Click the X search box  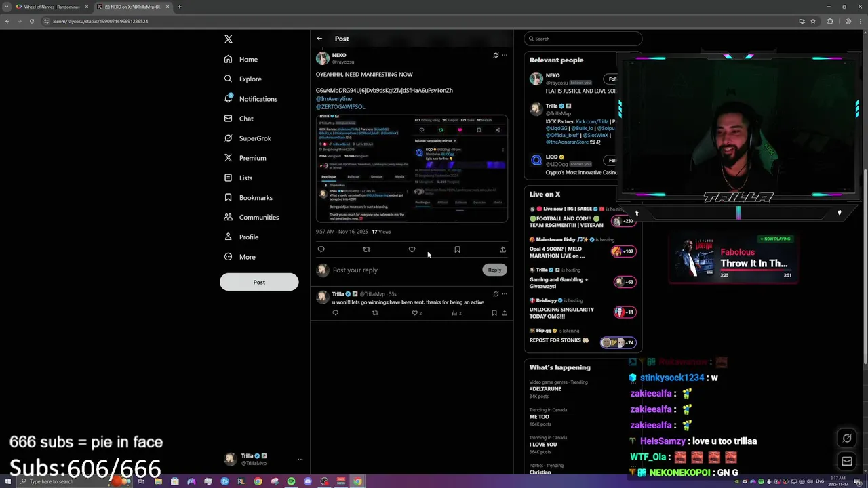point(583,39)
